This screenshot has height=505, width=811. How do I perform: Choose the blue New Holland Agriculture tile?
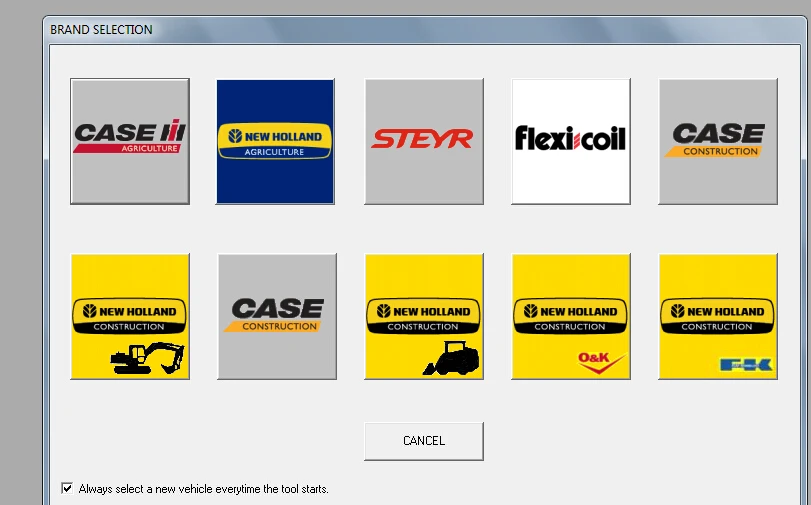[x=275, y=141]
